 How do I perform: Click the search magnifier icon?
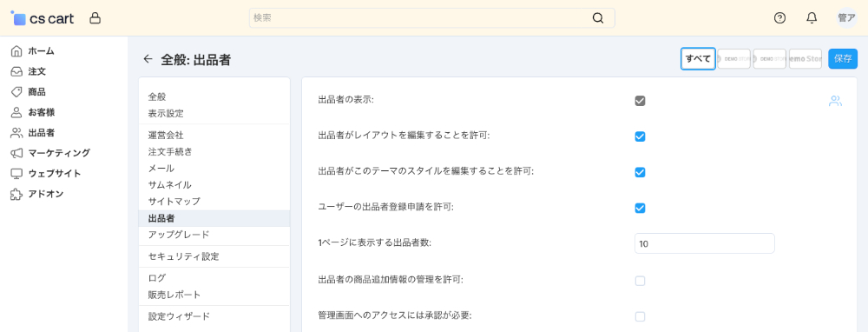(598, 17)
